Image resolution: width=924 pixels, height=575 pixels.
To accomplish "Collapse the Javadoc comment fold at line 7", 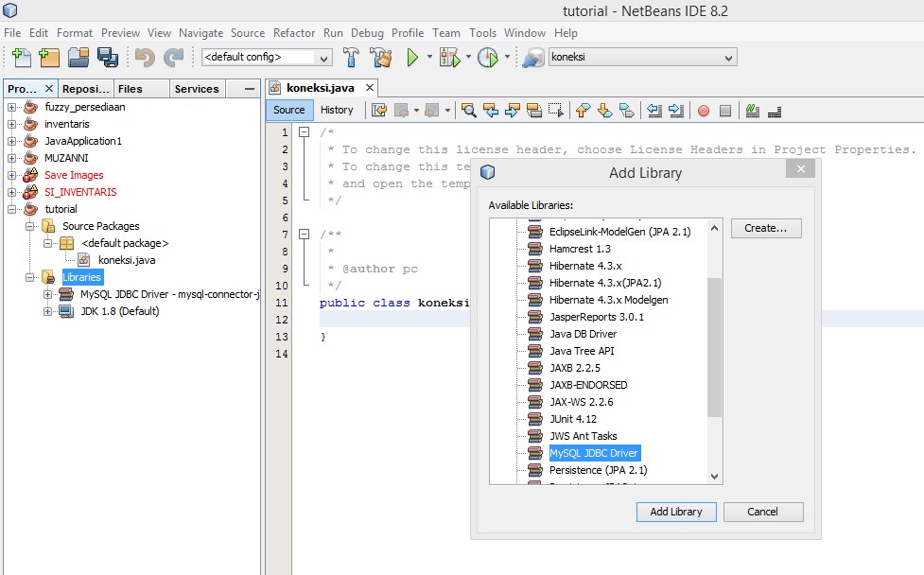I will coord(305,235).
